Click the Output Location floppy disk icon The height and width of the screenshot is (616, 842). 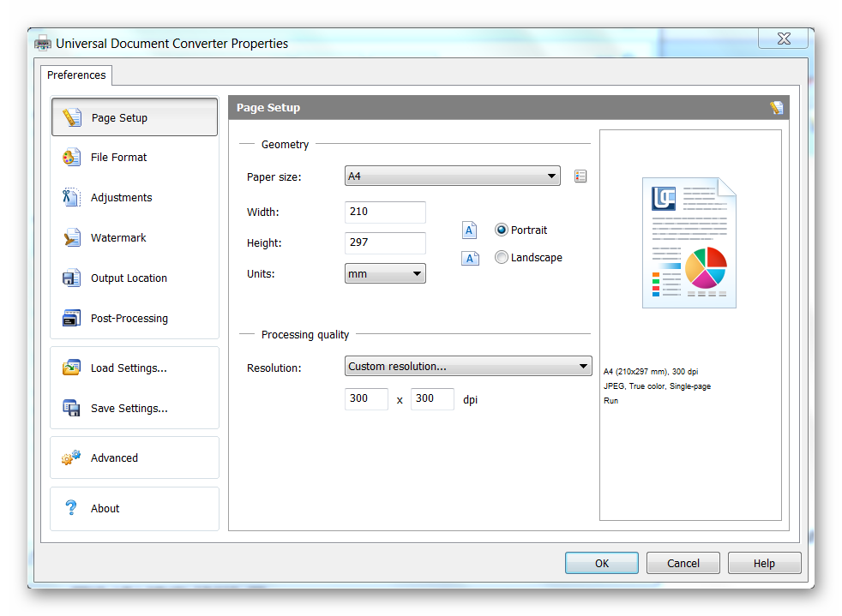tap(71, 278)
